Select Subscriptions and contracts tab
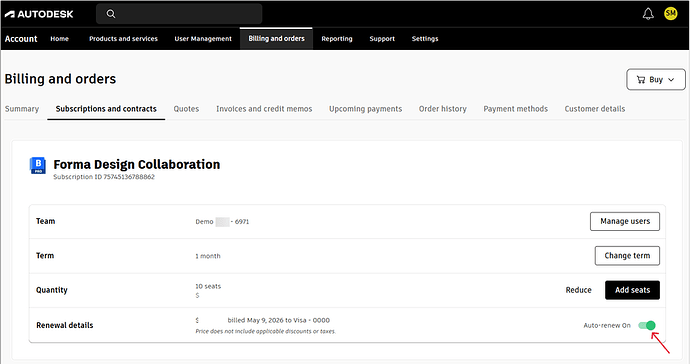This screenshot has height=364, width=690. pos(106,109)
